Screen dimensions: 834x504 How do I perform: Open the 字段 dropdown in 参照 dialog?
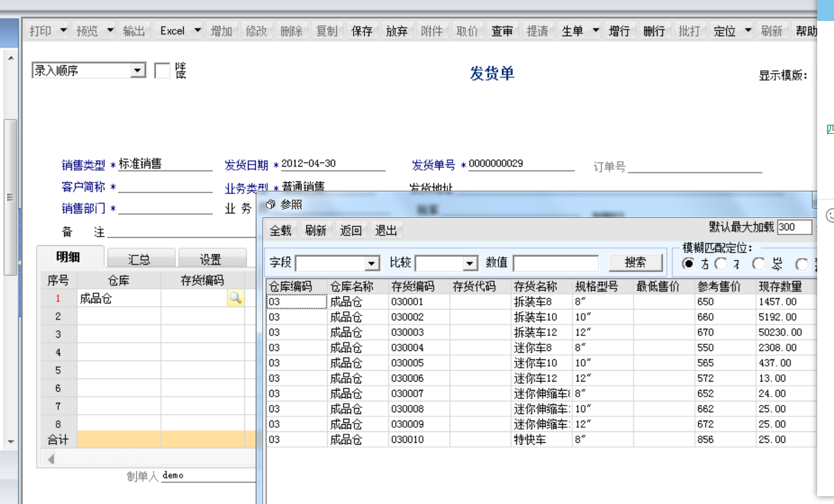[x=372, y=263]
